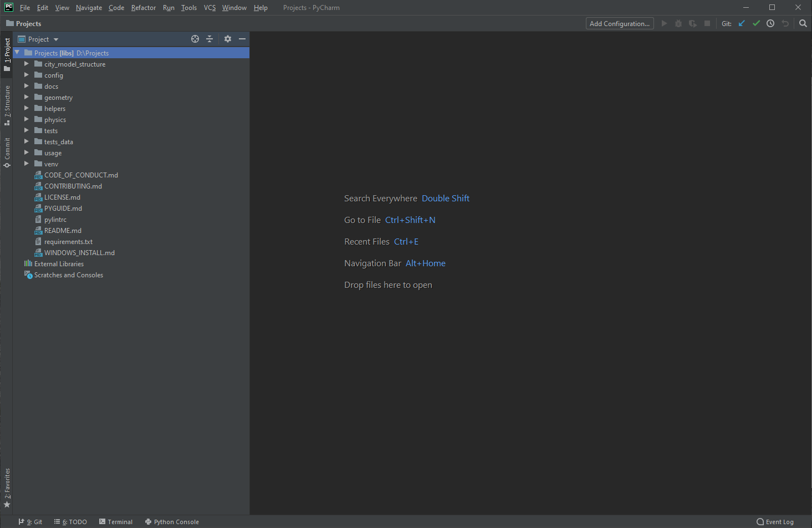Open the Help menu
The height and width of the screenshot is (528, 812).
[x=261, y=8]
